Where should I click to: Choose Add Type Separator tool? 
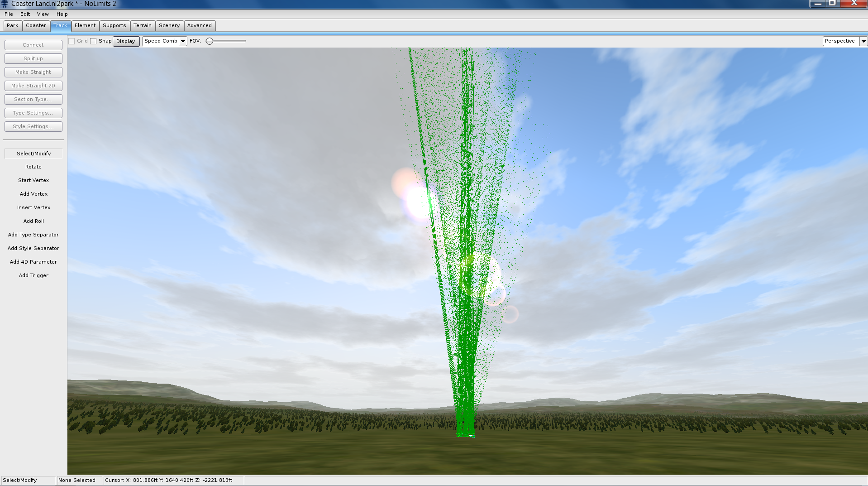(33, 235)
